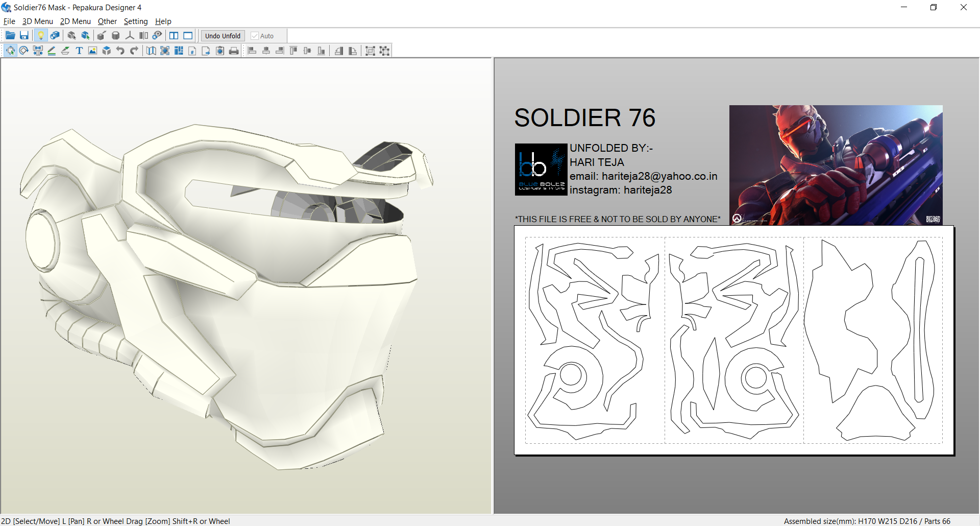Group the selected parts
Image resolution: width=980 pixels, height=526 pixels.
[371, 51]
